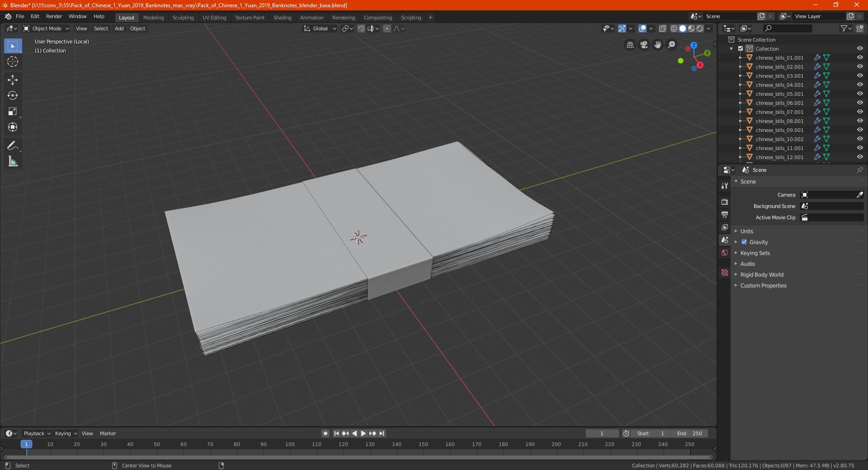Disable the Gravity checkbox

[x=744, y=242]
